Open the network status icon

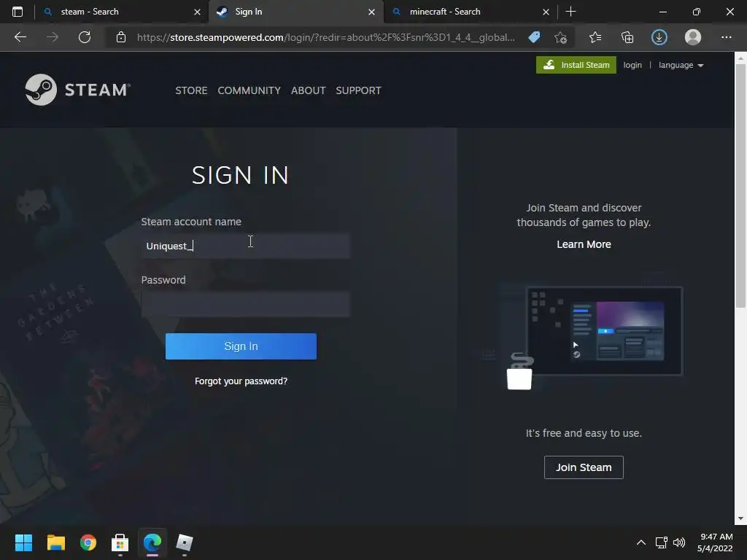(661, 542)
